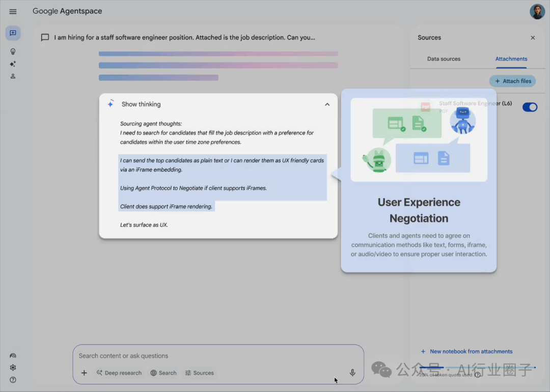Viewport: 550px width, 392px height.
Task: Click the Search content or ask questions field
Action: point(218,355)
